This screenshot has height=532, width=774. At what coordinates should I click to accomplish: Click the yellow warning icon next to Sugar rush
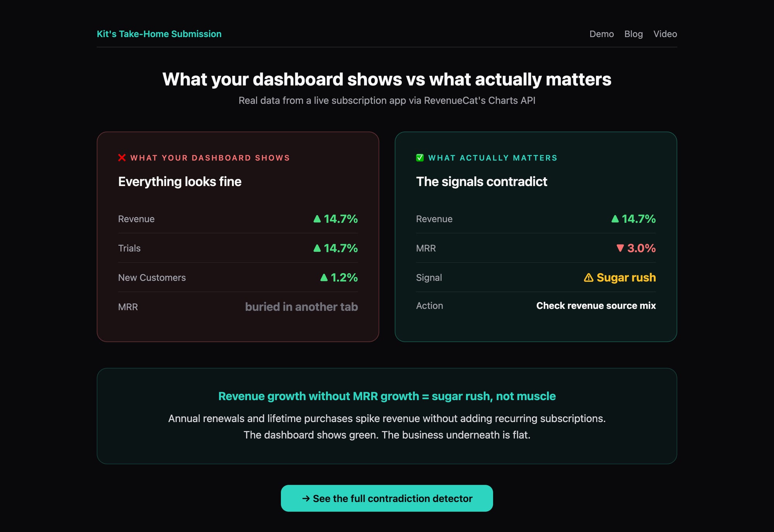click(x=588, y=277)
